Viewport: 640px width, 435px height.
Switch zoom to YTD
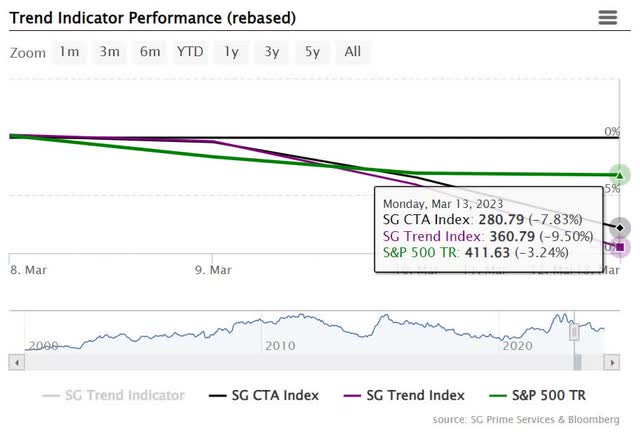(190, 51)
